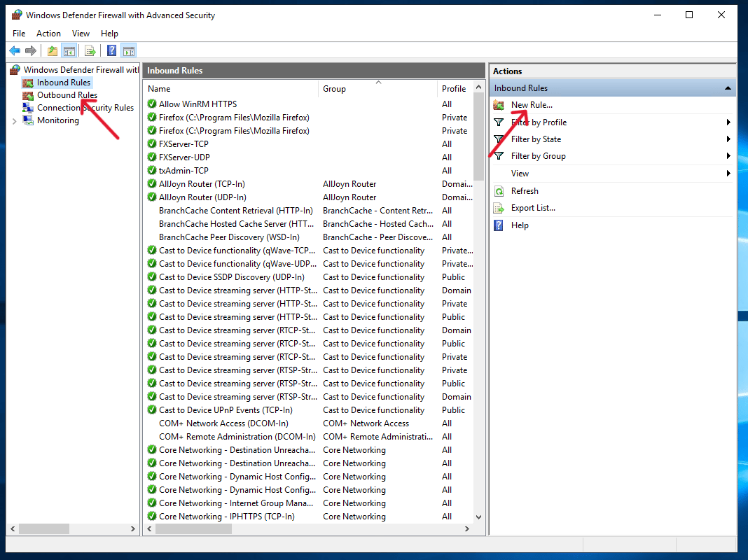The width and height of the screenshot is (748, 560).
Task: Click the enabled icon of Cast to Device UPnP Events
Action: pos(152,410)
